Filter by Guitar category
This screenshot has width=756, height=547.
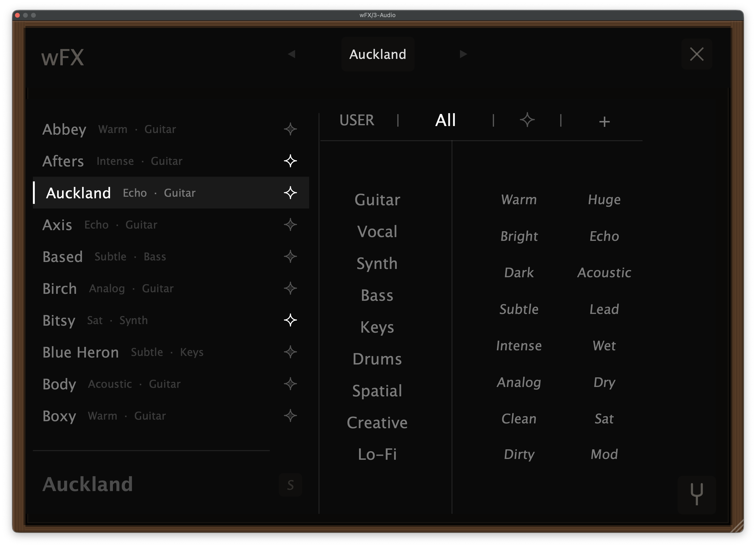coord(377,200)
